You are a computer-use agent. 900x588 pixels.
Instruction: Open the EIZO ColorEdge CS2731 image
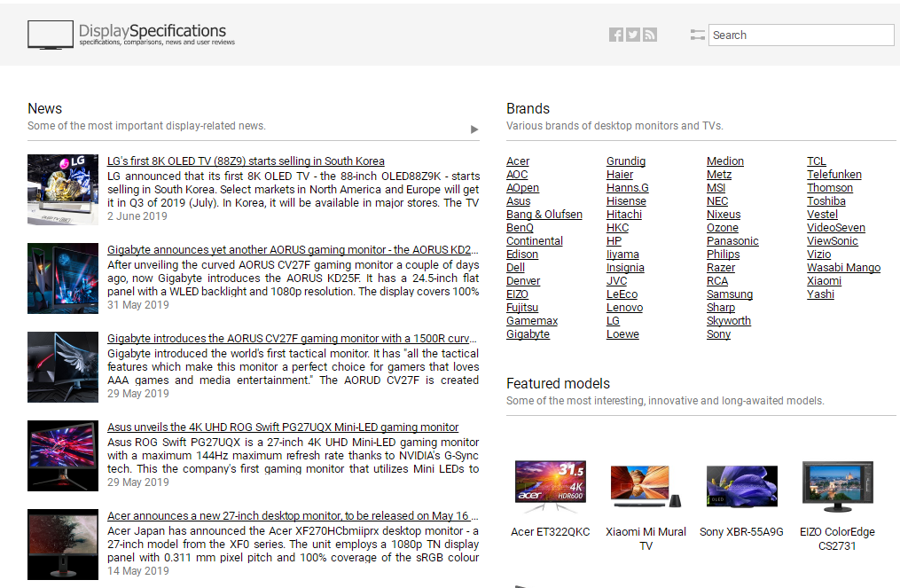[837, 486]
